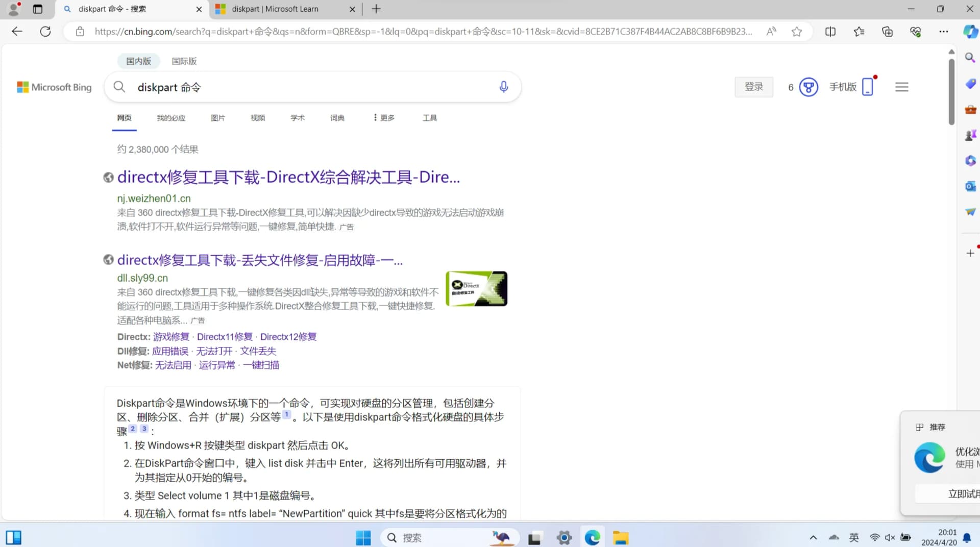Select the 学术 results tab
Viewport: 980px width, 547px height.
(298, 118)
